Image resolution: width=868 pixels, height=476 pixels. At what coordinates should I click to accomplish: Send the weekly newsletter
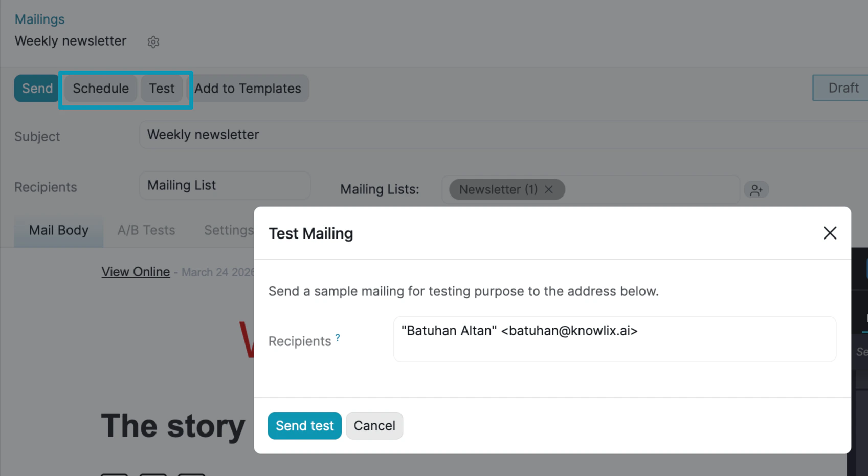click(x=36, y=88)
